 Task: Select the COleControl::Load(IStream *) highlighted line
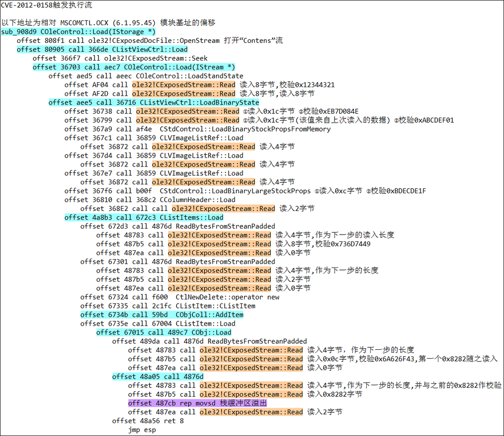134,67
